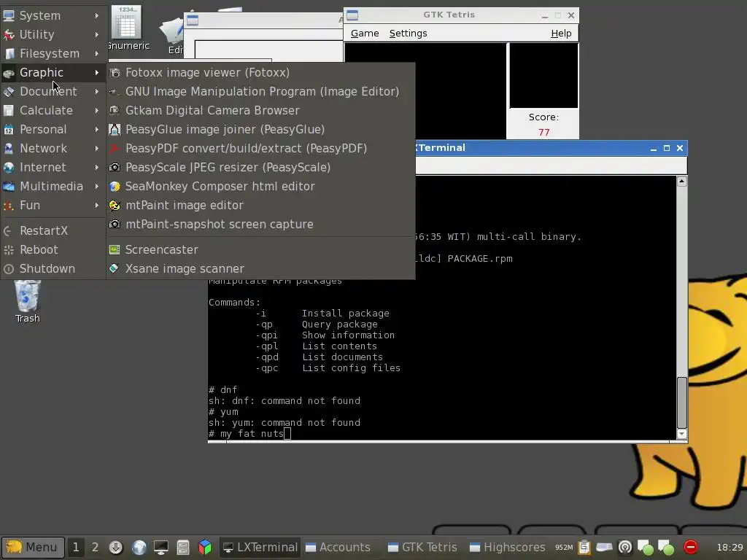Click the download arrow panel launcher

(x=116, y=547)
